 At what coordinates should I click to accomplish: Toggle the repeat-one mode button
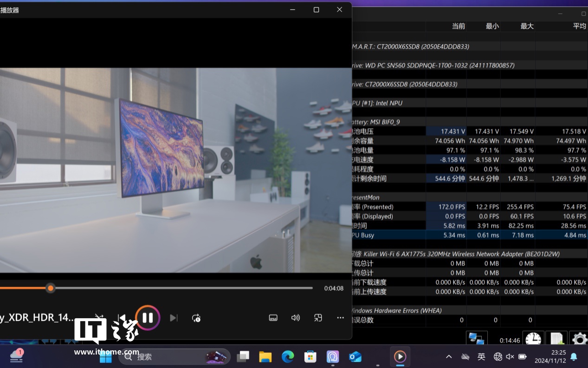tap(196, 318)
